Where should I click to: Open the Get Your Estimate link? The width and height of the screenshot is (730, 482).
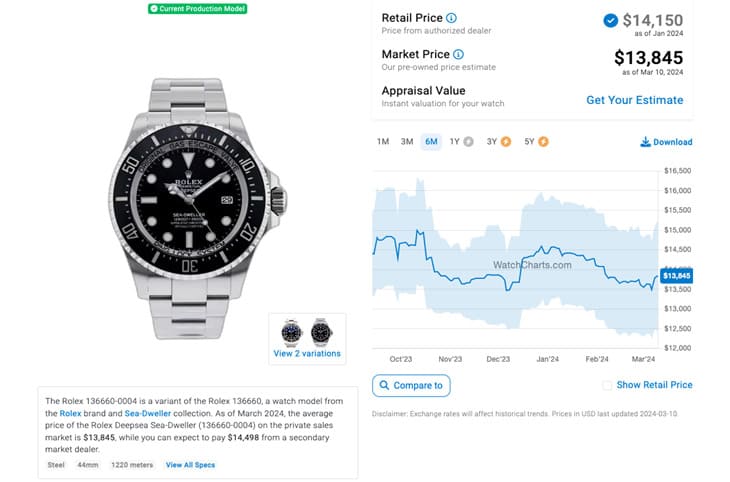pyautogui.click(x=635, y=100)
